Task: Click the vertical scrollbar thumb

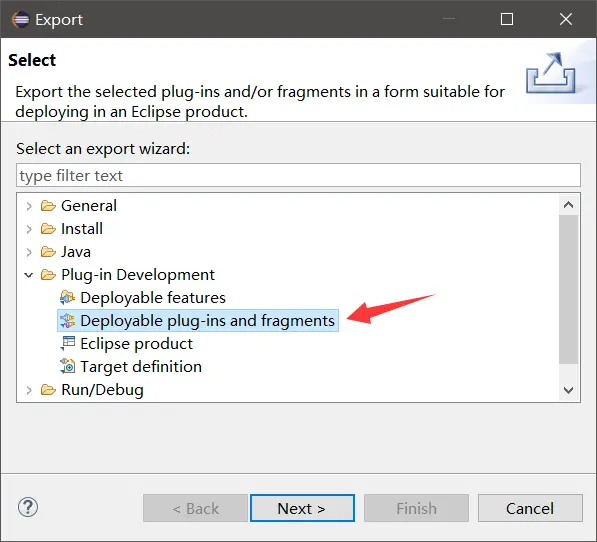Action: click(568, 289)
